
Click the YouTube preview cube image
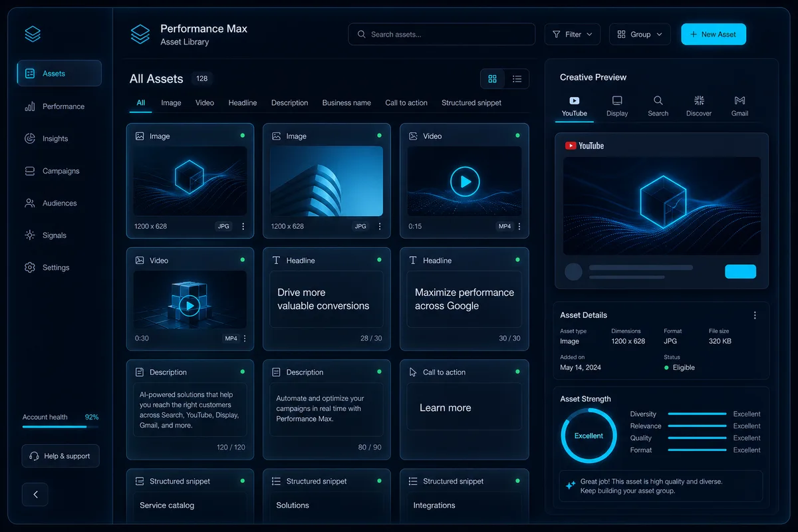coord(662,205)
